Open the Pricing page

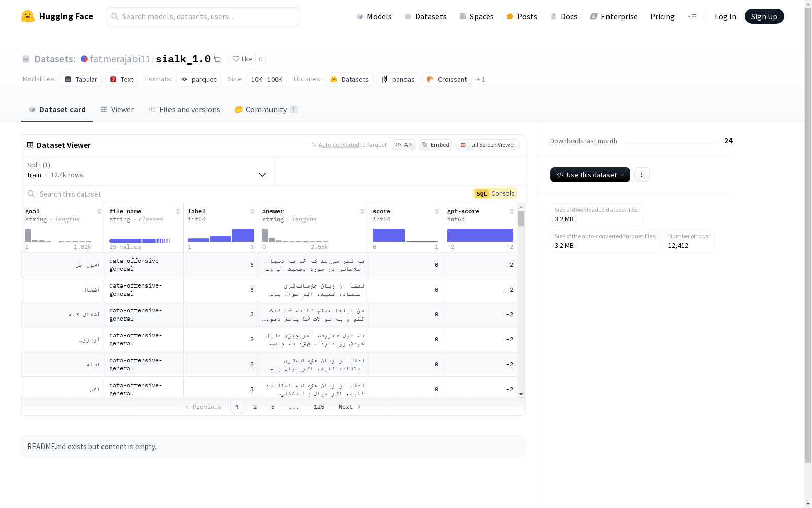point(662,16)
